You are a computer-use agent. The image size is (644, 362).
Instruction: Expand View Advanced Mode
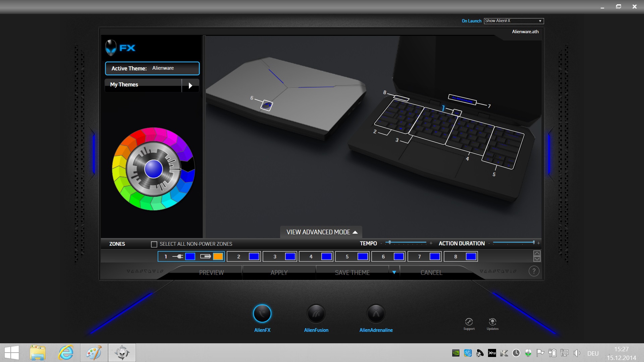coord(321,232)
